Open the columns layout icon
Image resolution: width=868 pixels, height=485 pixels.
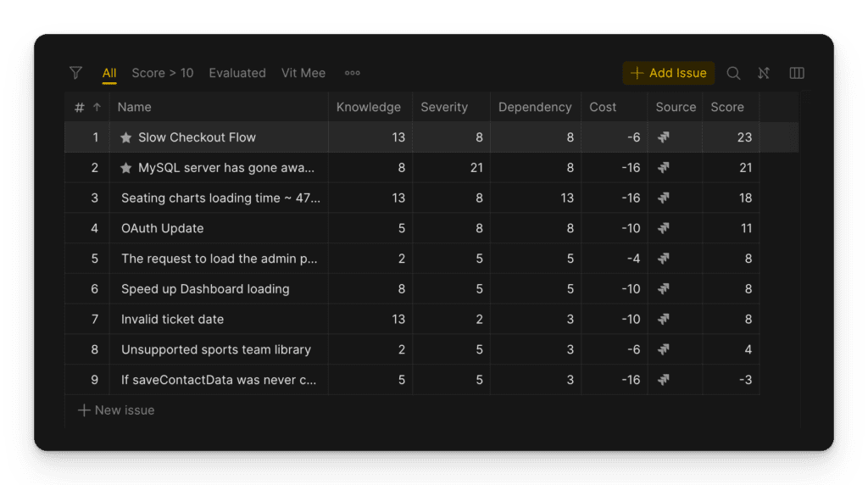797,73
